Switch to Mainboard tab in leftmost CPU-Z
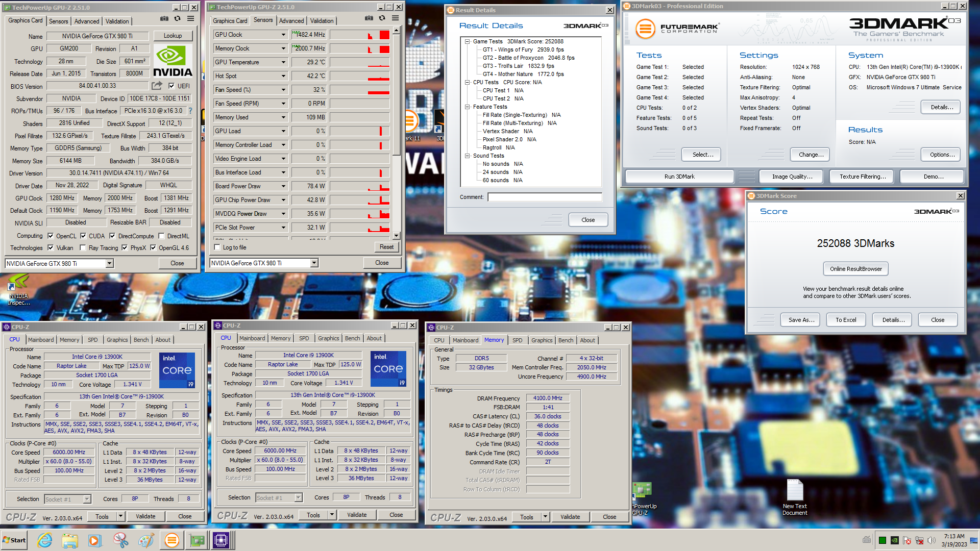Image resolution: width=980 pixels, height=551 pixels. (41, 340)
